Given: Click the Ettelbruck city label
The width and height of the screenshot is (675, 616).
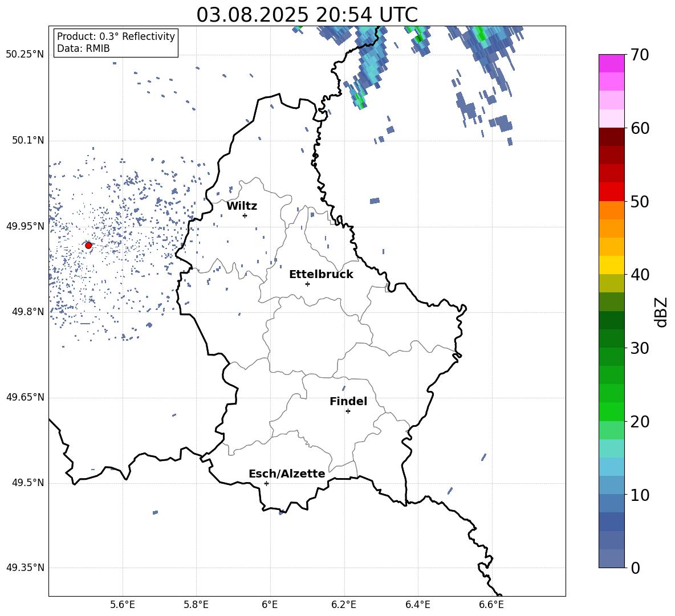Looking at the screenshot, I should point(321,275).
